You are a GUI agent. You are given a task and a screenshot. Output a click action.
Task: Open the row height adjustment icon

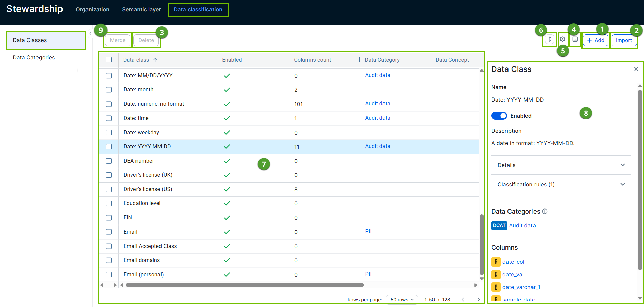[x=549, y=39]
